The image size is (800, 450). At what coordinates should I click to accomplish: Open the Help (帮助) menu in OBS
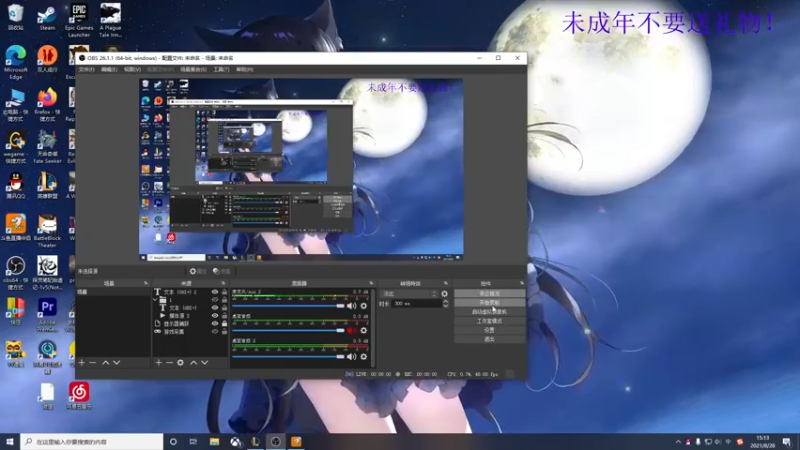[x=244, y=69]
